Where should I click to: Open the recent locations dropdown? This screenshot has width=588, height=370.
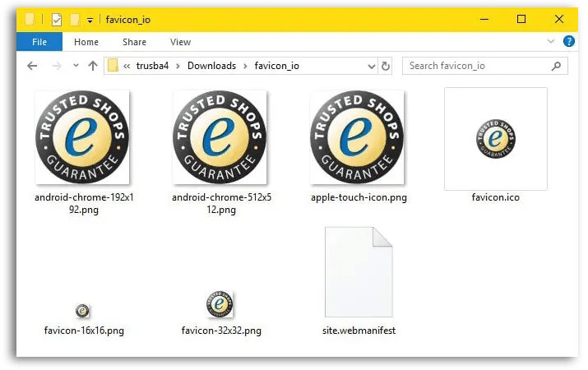pos(76,66)
